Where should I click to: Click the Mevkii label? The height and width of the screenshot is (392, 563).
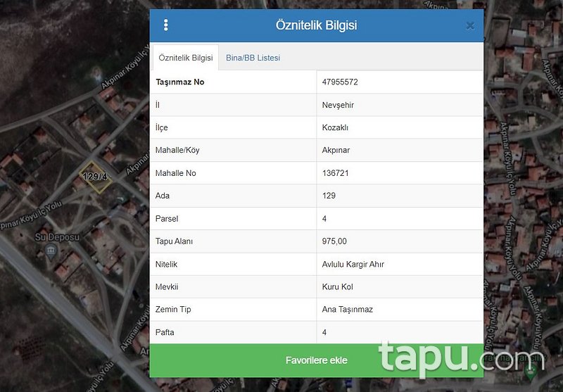[167, 287]
